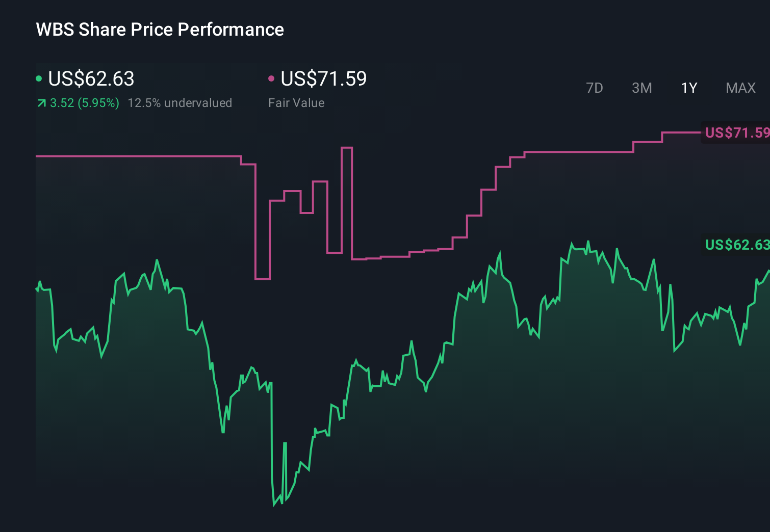
Task: Click the pink fair value dot indicator
Action: click(271, 78)
